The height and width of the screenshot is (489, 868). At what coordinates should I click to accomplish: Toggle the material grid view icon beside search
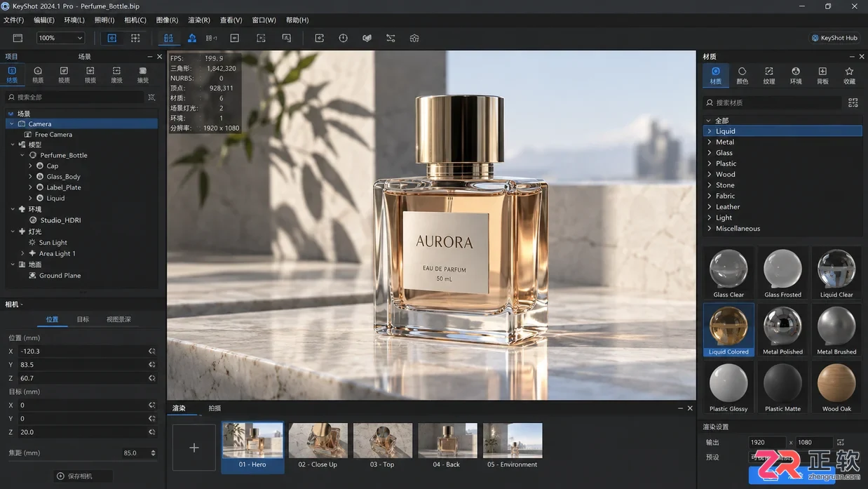pyautogui.click(x=853, y=102)
